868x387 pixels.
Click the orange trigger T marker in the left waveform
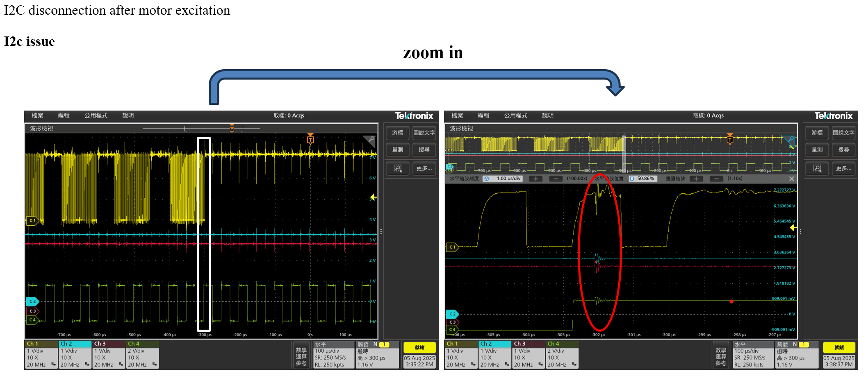[x=310, y=140]
